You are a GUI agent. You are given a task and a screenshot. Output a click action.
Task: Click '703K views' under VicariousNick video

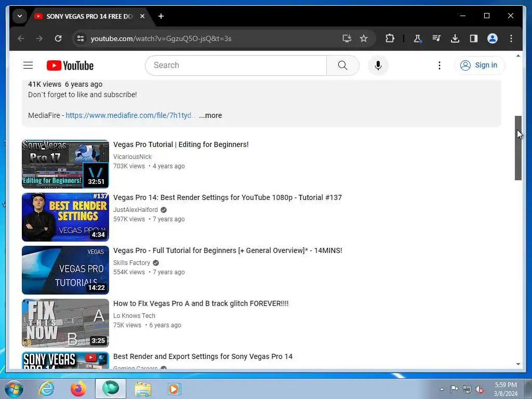(129, 166)
